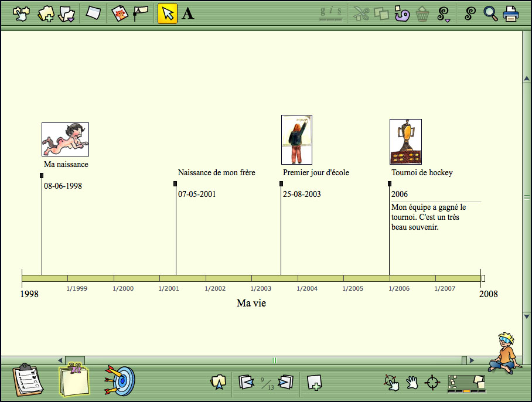Open the documents folder dropdown icon
This screenshot has height=402, width=532.
[x=67, y=14]
